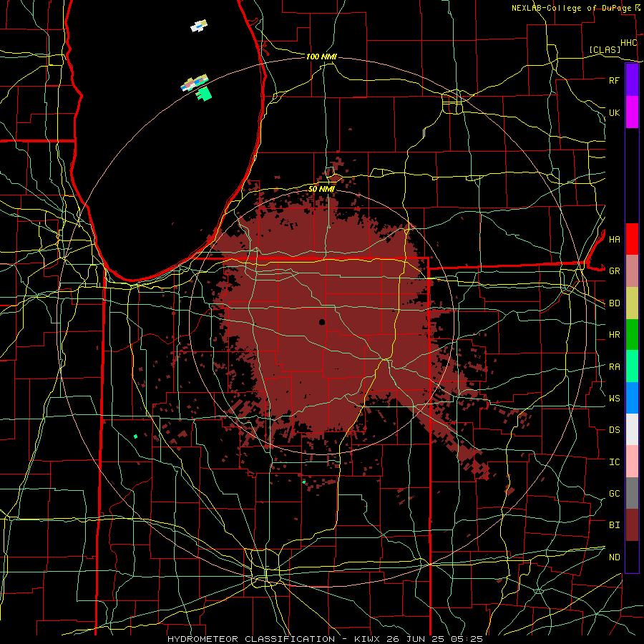Select the GC gray legend swatch

632,493
